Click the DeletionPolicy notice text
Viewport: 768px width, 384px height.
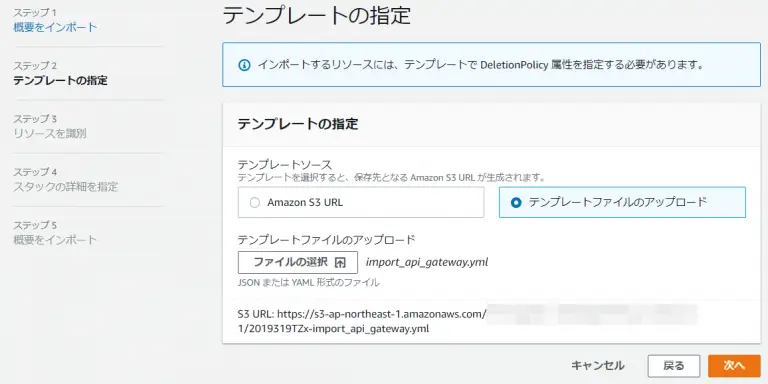[x=481, y=65]
